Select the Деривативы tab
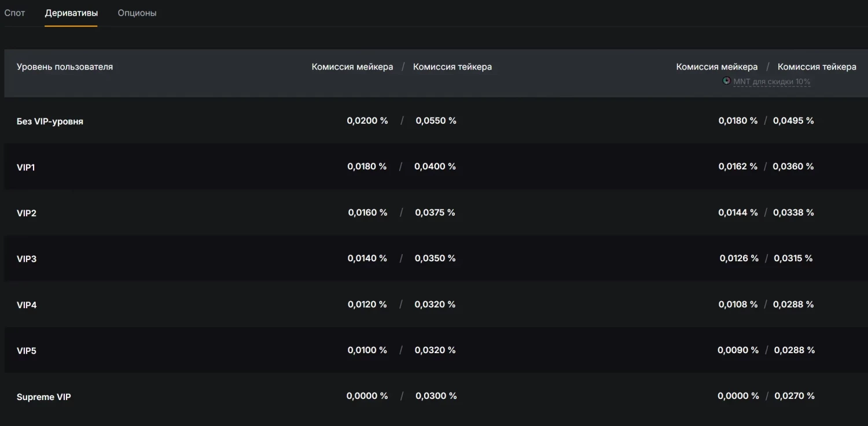The image size is (868, 426). [x=71, y=13]
